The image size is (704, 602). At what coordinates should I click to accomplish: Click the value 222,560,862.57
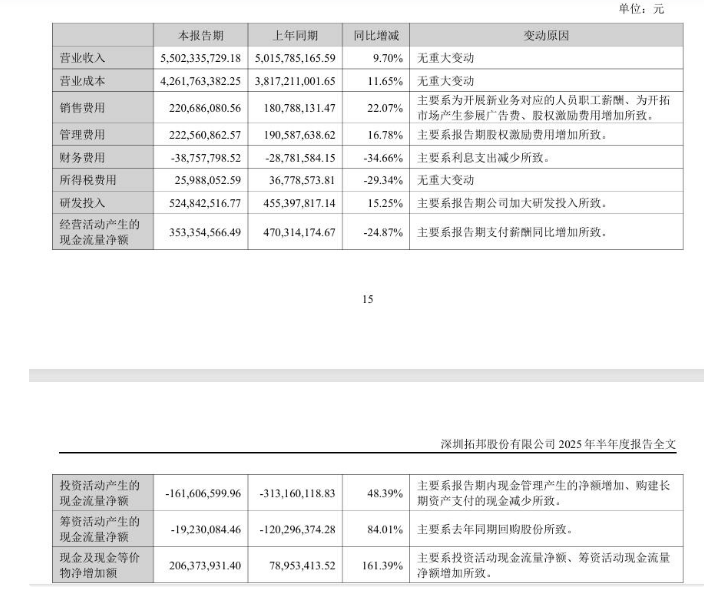pos(205,135)
